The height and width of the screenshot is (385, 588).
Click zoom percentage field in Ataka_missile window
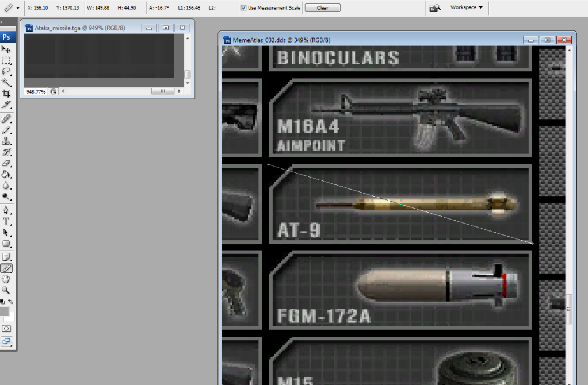pos(36,91)
